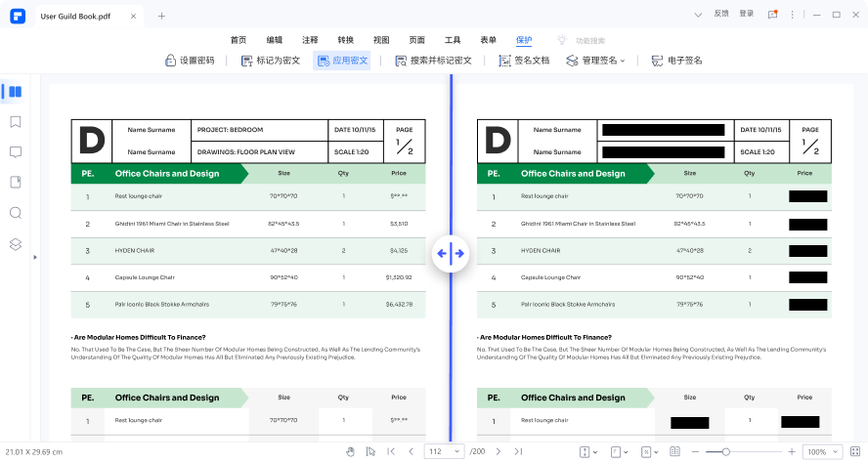Jump to the first page
Image resolution: width=868 pixels, height=462 pixels.
pos(390,451)
